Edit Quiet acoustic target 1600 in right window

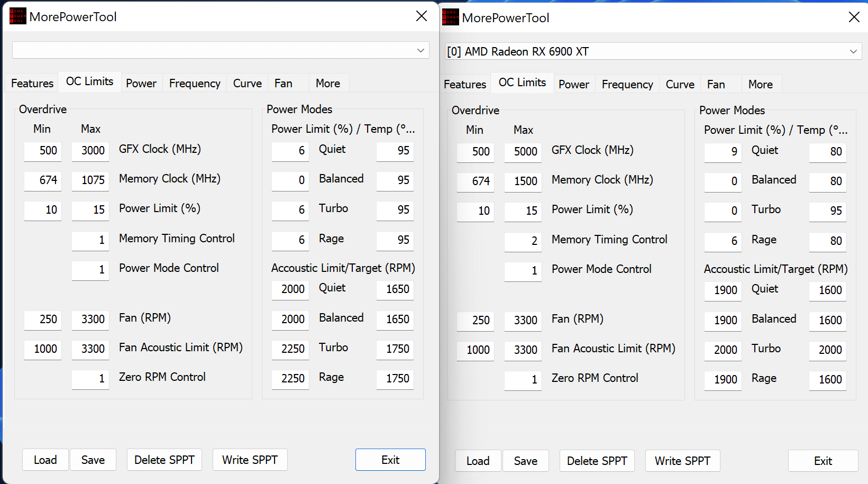tap(828, 290)
